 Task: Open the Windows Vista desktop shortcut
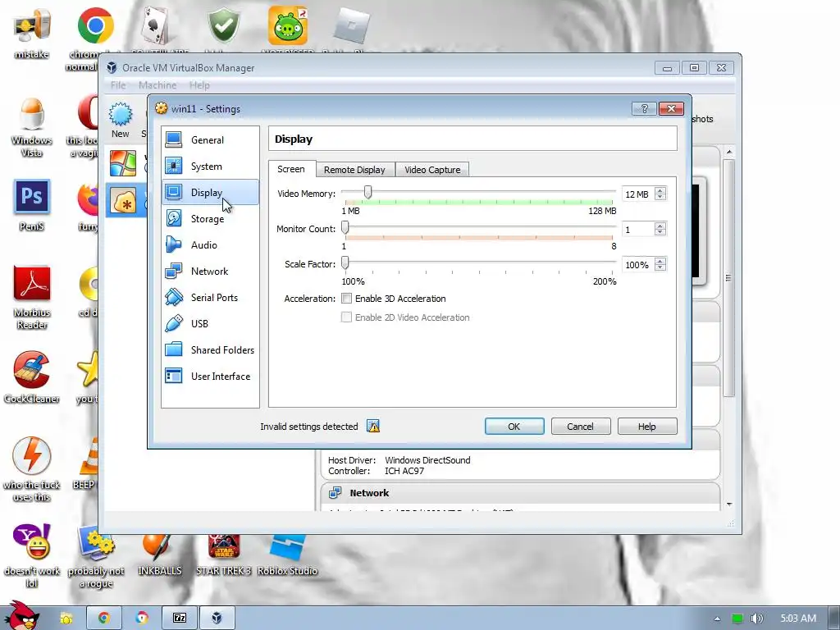32,114
